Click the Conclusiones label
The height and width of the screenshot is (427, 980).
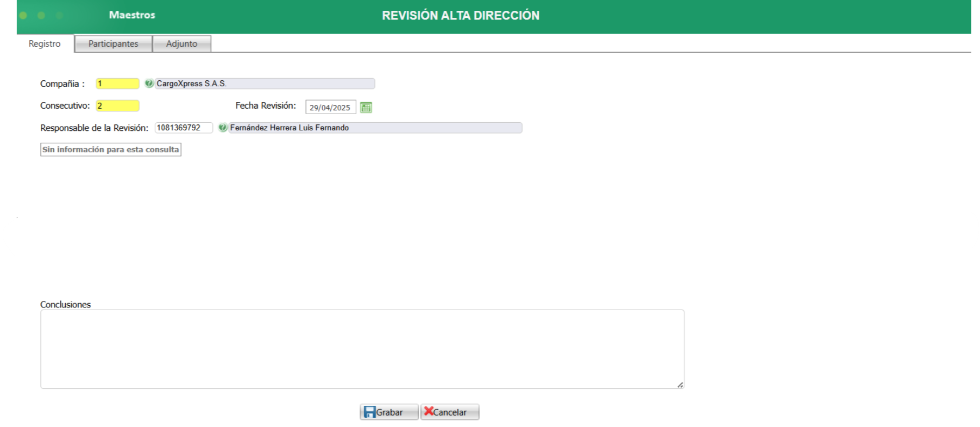coord(65,304)
